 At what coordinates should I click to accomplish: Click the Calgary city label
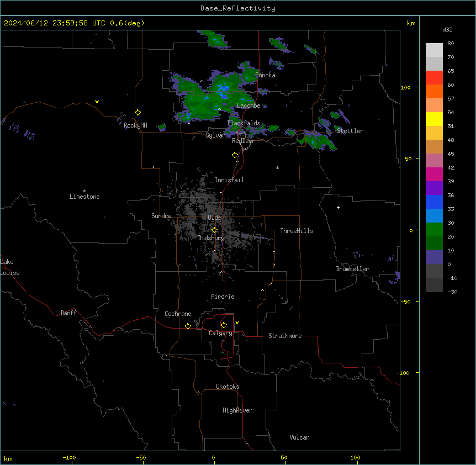click(220, 333)
